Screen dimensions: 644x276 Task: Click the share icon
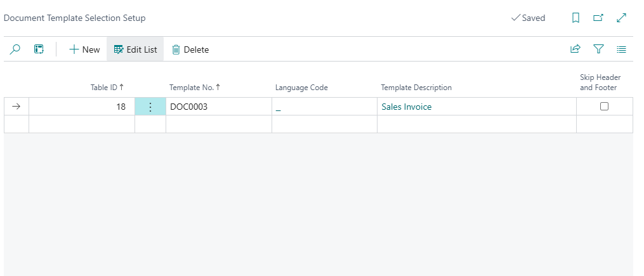coord(575,49)
